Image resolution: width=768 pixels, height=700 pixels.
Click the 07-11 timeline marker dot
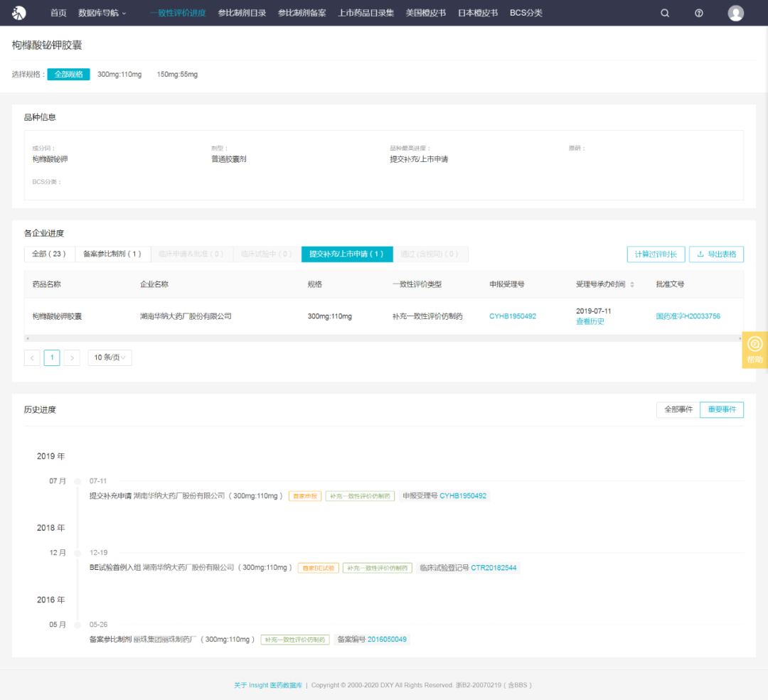(x=78, y=482)
